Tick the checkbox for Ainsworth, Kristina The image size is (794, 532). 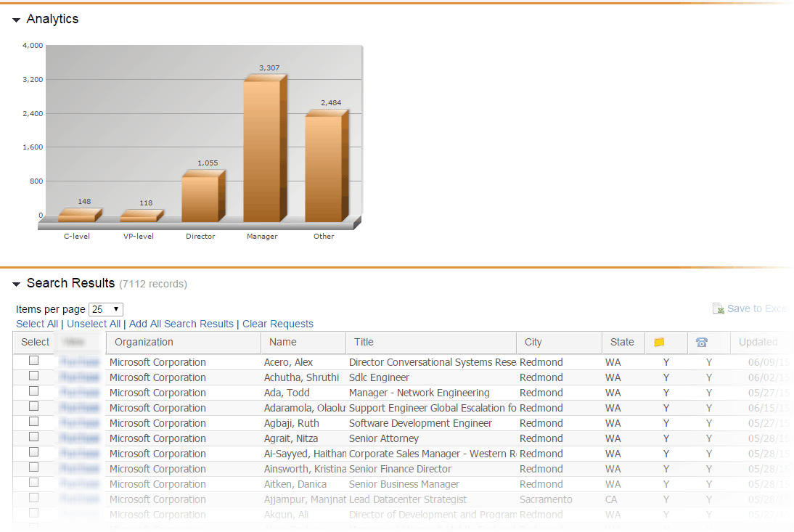pos(34,467)
